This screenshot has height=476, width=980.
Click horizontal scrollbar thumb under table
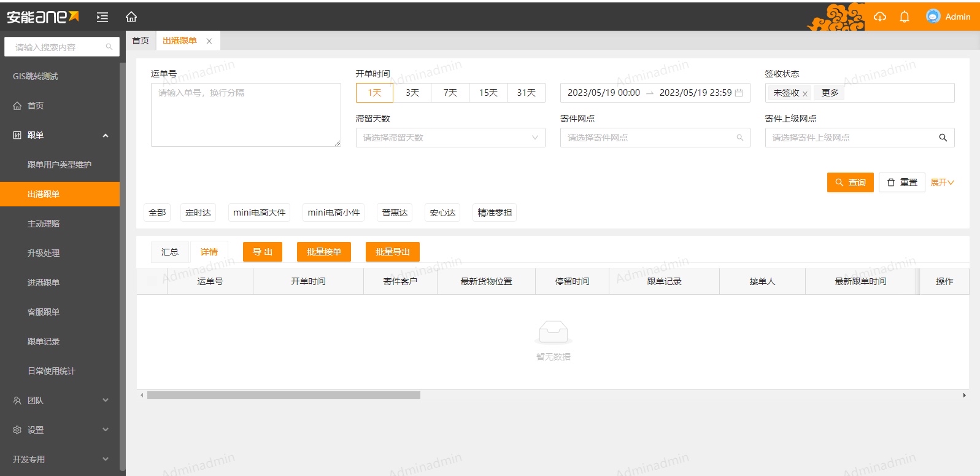pyautogui.click(x=284, y=395)
